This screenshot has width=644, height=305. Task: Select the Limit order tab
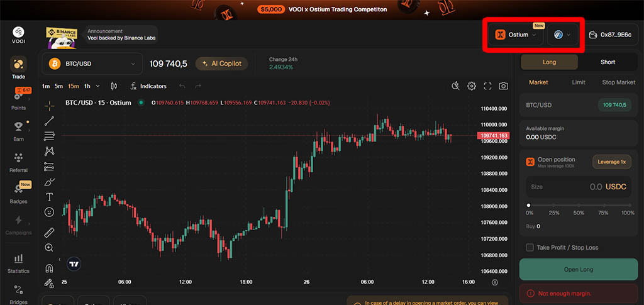click(579, 82)
